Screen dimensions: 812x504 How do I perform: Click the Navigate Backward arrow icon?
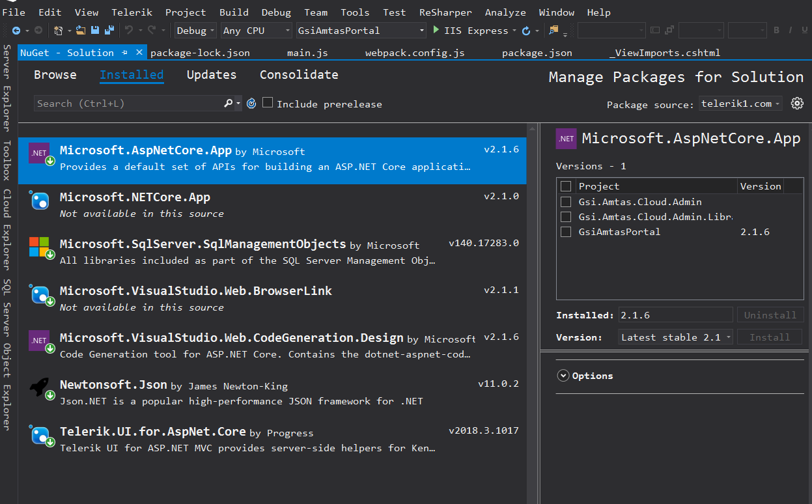16,31
